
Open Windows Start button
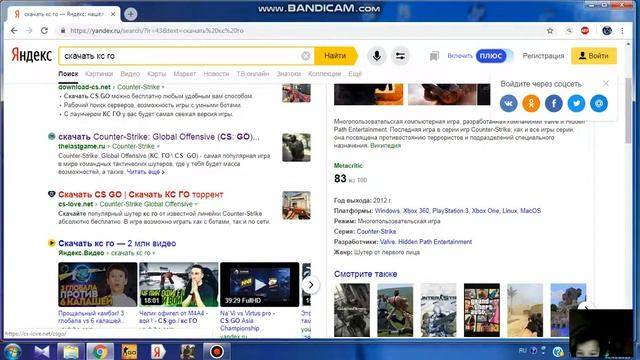[x=12, y=351]
